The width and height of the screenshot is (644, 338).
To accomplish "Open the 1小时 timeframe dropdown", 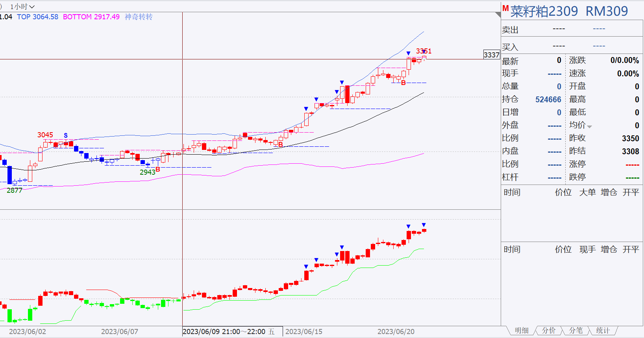I will click(x=22, y=7).
